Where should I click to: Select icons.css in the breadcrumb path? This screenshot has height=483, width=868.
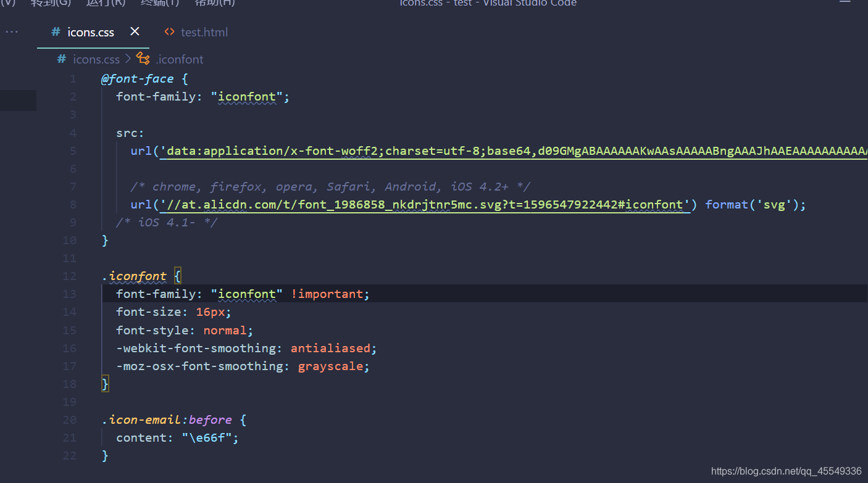pos(96,59)
